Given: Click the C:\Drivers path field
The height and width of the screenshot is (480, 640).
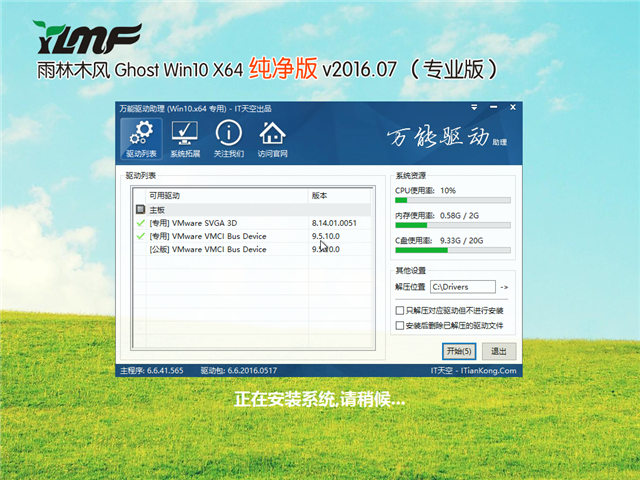Looking at the screenshot, I should [x=463, y=287].
